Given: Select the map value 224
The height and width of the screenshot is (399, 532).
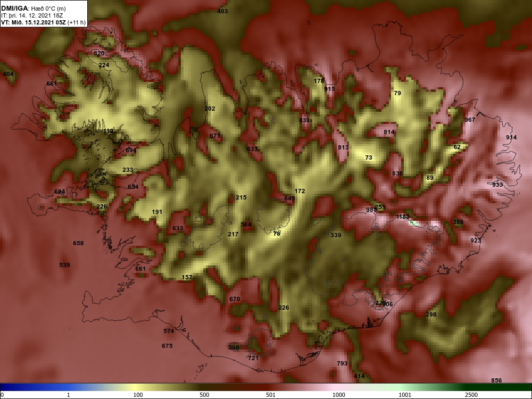Looking at the screenshot, I should 104,65.
